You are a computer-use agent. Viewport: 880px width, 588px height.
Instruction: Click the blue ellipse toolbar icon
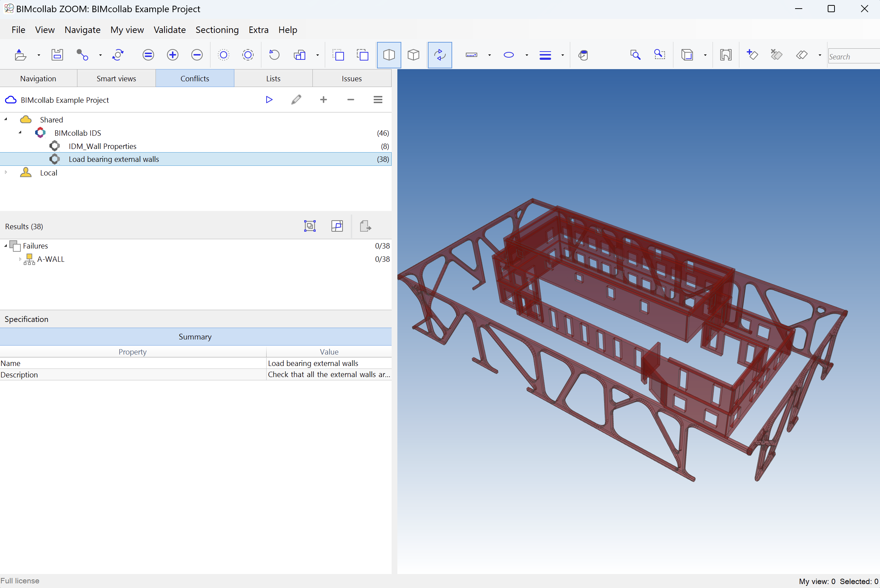509,55
